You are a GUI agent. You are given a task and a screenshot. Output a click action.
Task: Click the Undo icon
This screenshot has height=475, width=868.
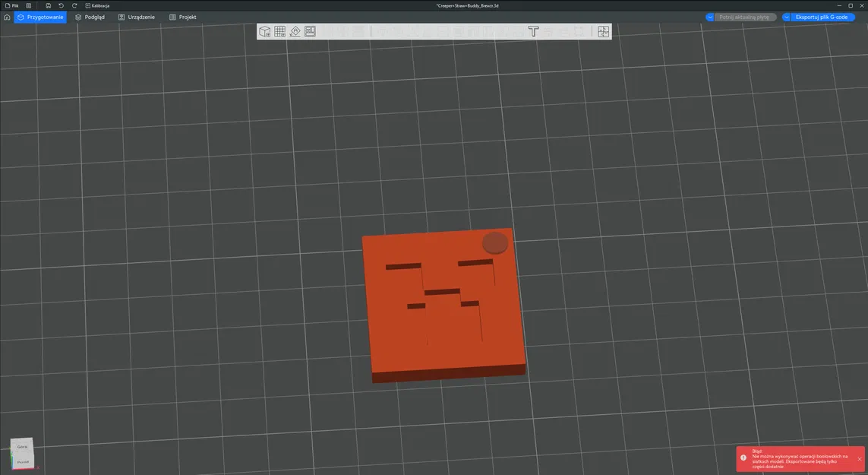click(x=60, y=5)
